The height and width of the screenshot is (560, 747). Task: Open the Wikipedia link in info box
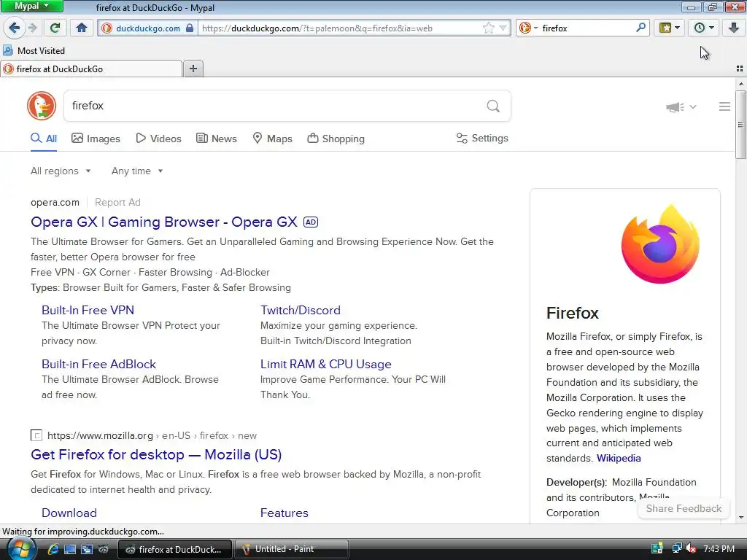coord(619,458)
